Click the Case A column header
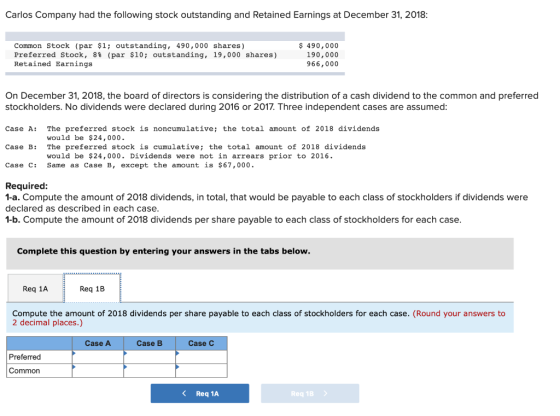 pos(98,344)
